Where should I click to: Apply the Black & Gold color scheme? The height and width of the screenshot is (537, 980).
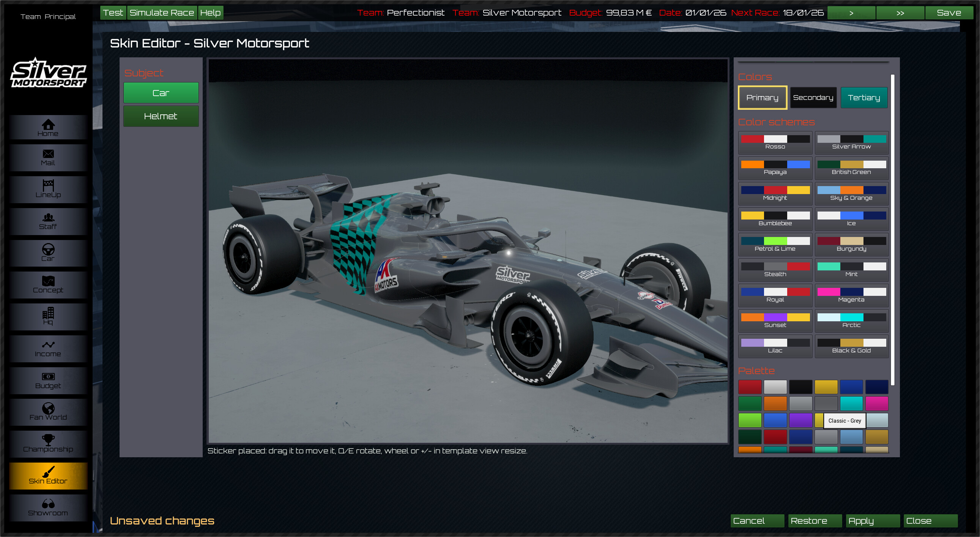tap(851, 346)
